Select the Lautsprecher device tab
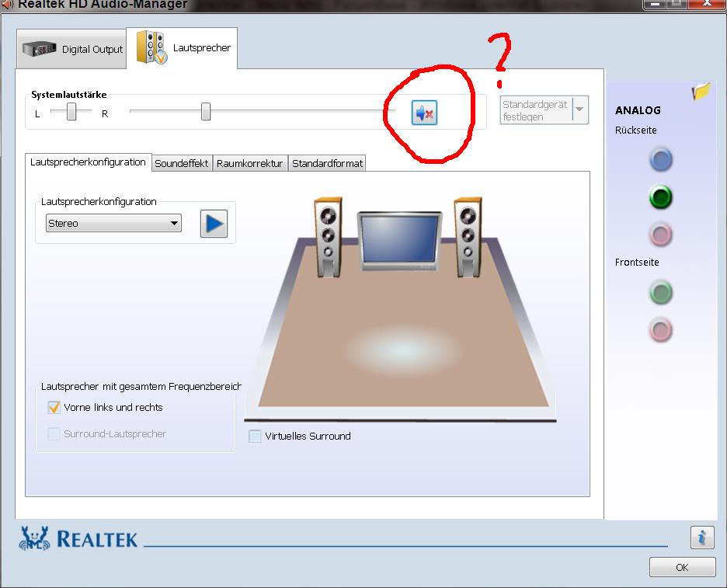 pyautogui.click(x=182, y=48)
